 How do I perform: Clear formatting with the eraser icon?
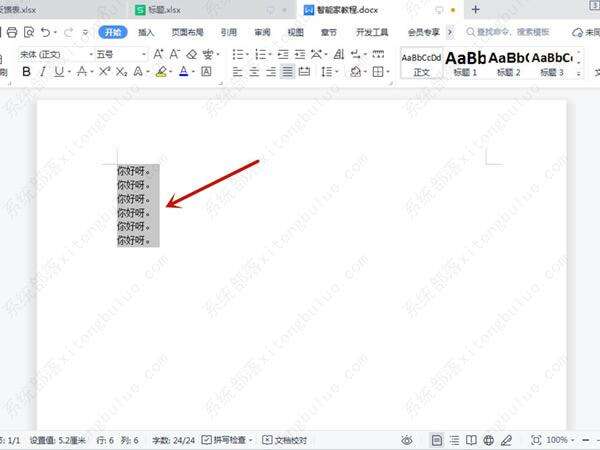pos(191,54)
